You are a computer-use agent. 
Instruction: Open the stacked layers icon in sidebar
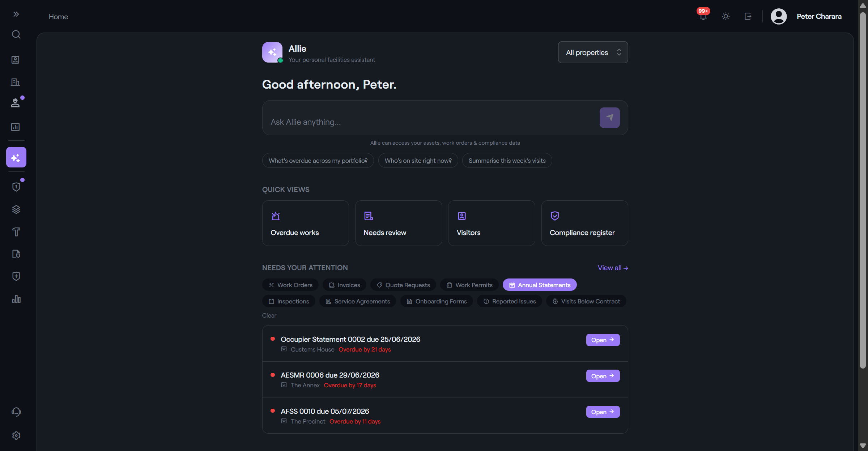(16, 209)
